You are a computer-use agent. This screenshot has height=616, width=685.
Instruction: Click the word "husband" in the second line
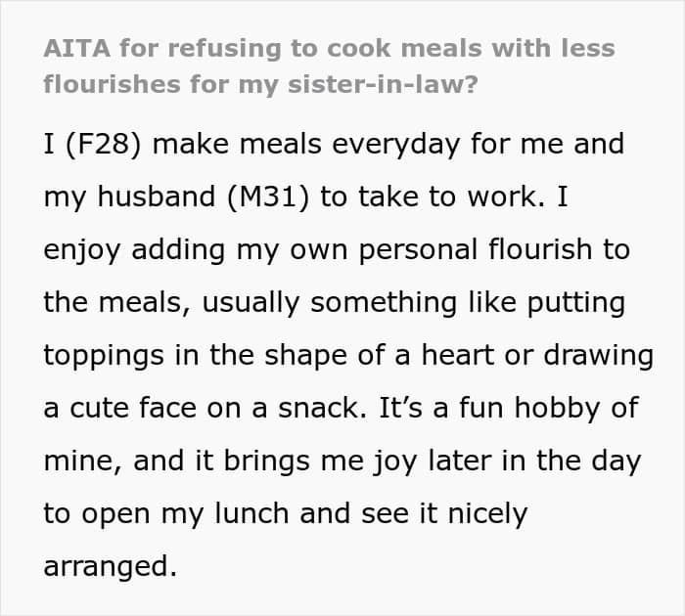tap(157, 197)
